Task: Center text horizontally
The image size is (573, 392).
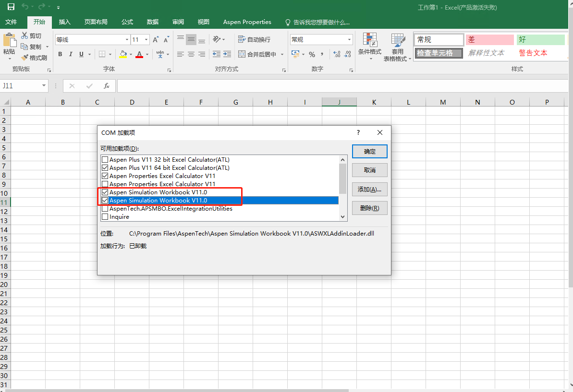Action: tap(191, 54)
